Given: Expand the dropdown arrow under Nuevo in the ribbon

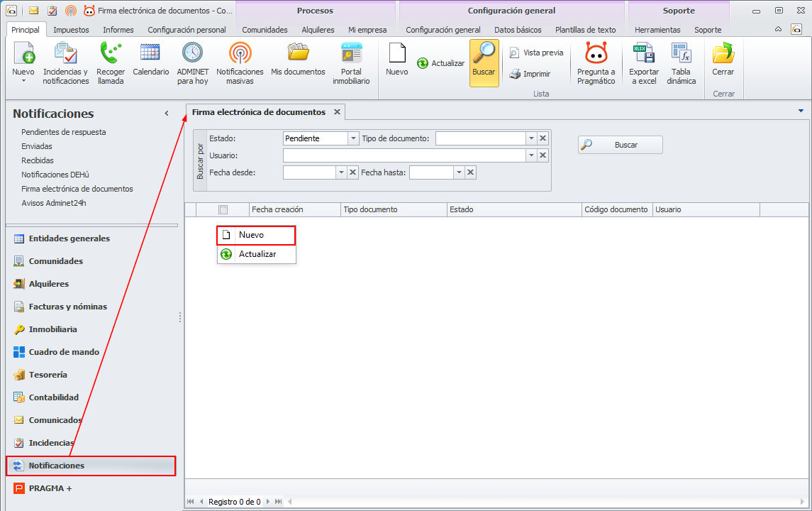Looking at the screenshot, I should [x=23, y=82].
